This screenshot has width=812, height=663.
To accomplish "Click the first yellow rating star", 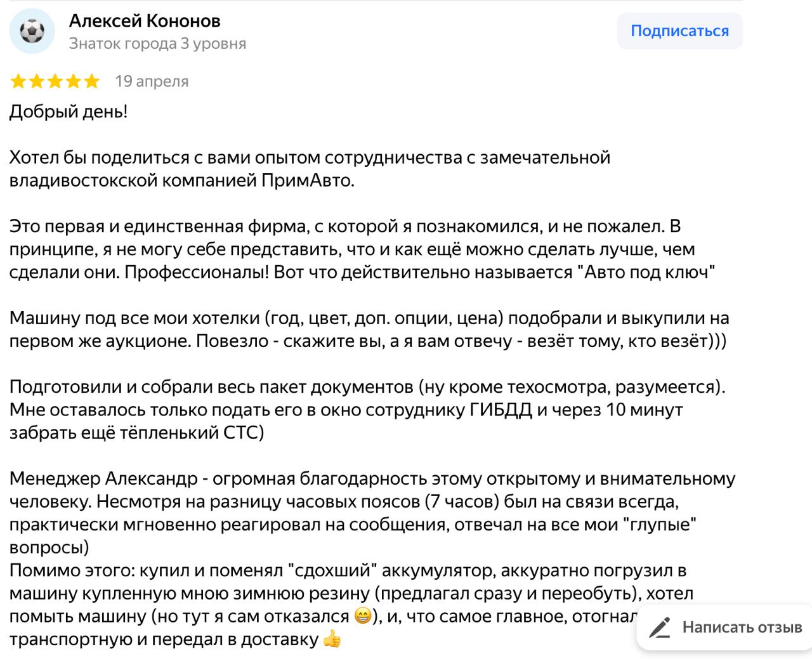I will pos(18,81).
